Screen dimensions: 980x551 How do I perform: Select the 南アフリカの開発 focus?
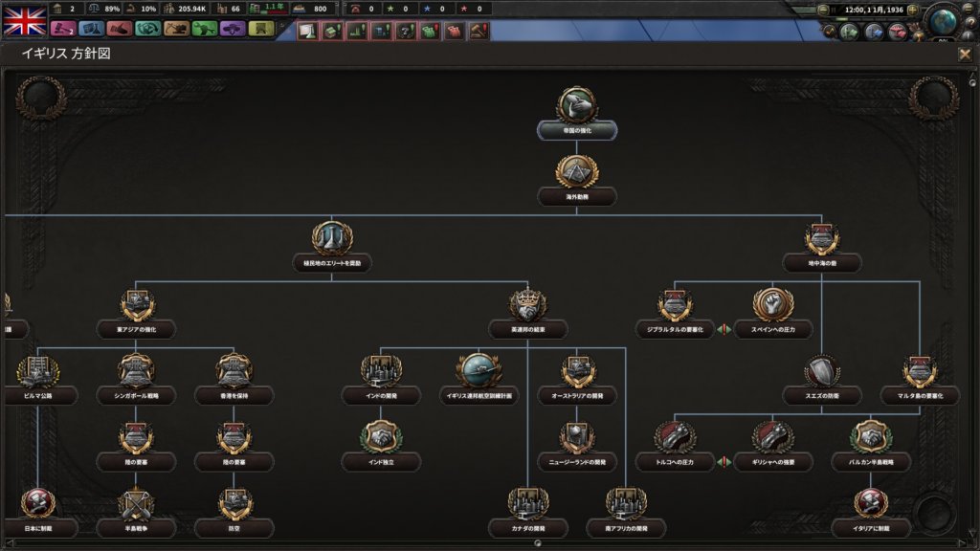coord(626,512)
